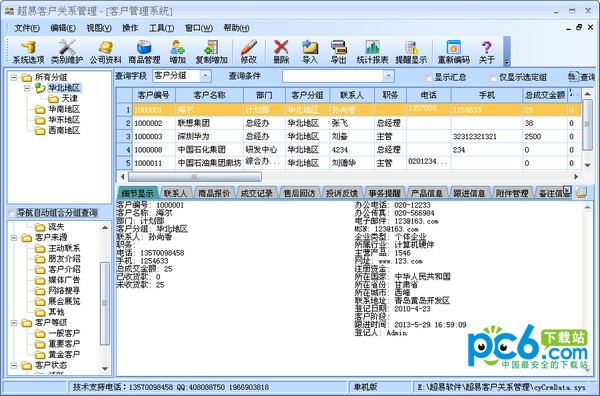The image size is (600, 396).
Task: Open the 帮助(H) menu
Action: coord(236,28)
